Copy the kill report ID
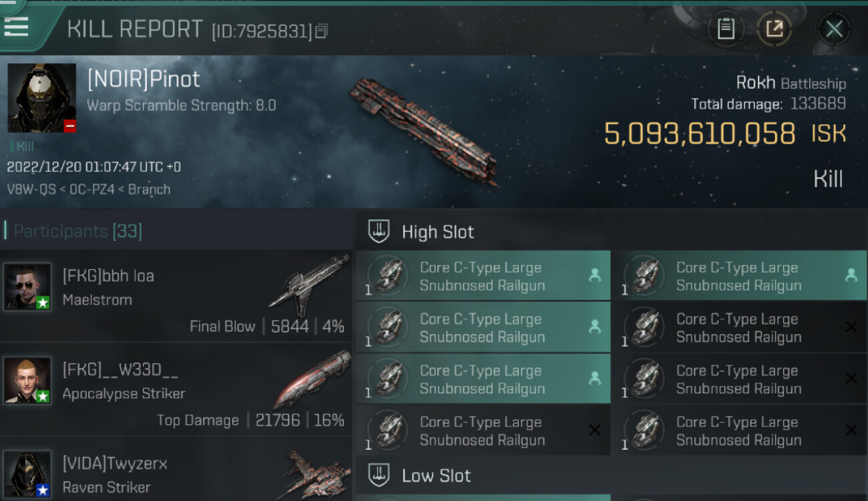 [x=322, y=31]
